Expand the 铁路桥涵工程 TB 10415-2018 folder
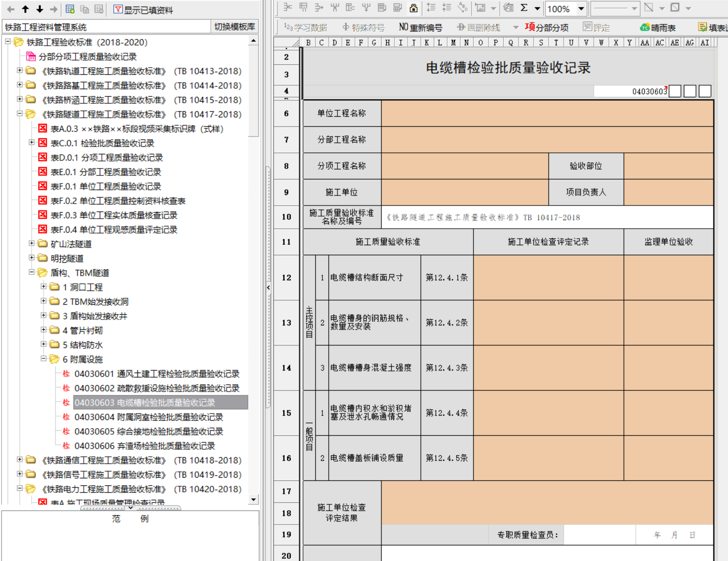This screenshot has height=561, width=728. (20, 99)
